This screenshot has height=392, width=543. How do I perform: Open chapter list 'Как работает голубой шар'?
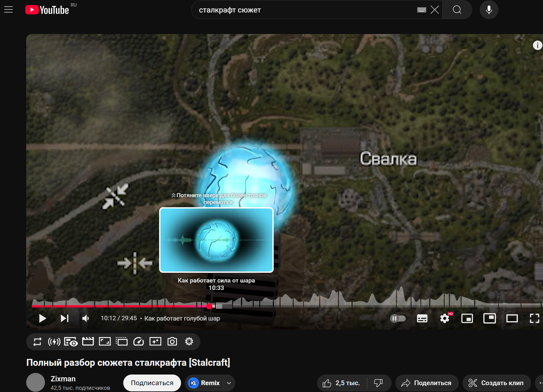[182, 318]
